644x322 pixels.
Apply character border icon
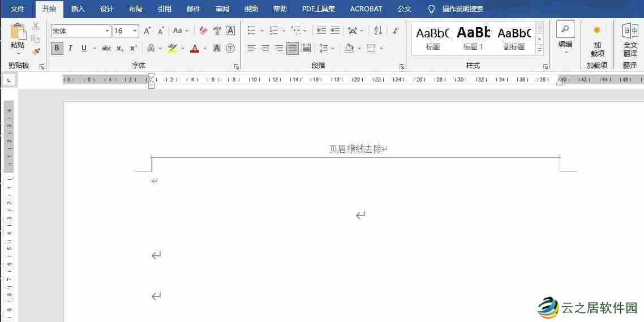pyautogui.click(x=230, y=31)
